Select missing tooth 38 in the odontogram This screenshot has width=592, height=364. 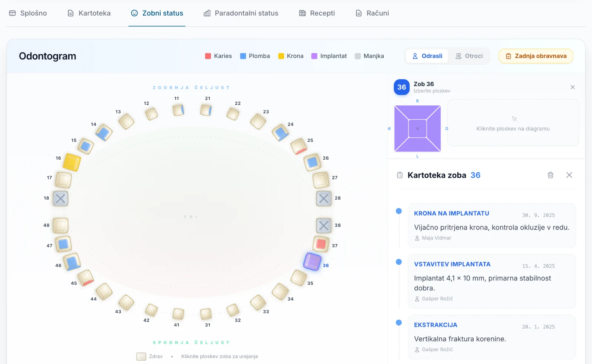pyautogui.click(x=324, y=225)
